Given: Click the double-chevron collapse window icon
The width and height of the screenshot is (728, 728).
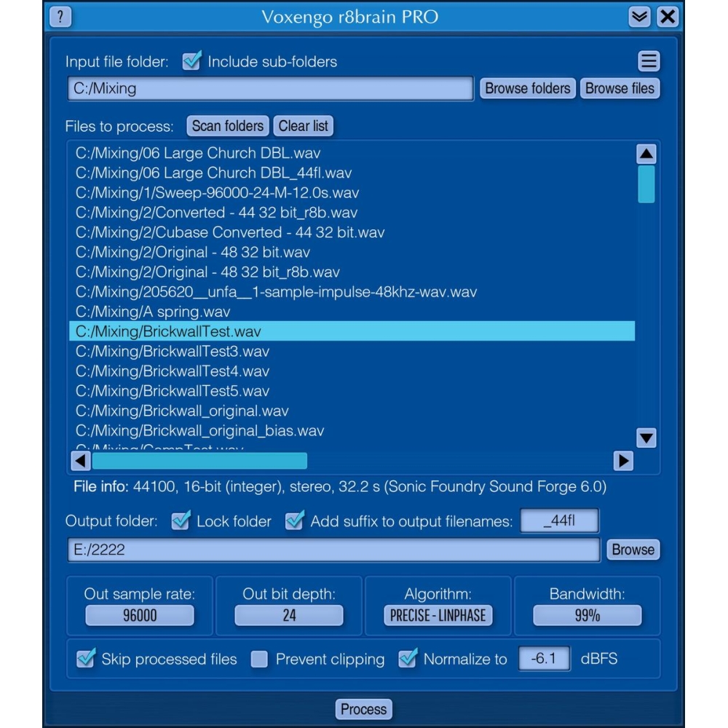Looking at the screenshot, I should [x=639, y=17].
